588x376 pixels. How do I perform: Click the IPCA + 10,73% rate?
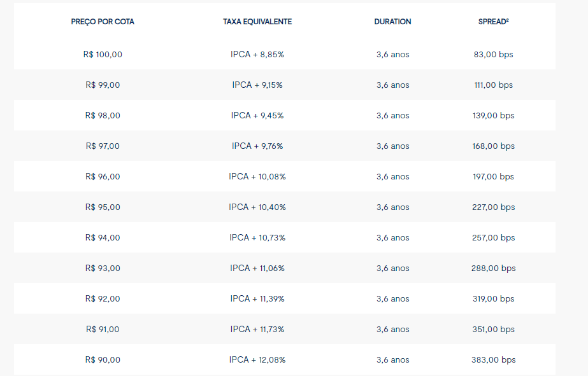click(257, 237)
